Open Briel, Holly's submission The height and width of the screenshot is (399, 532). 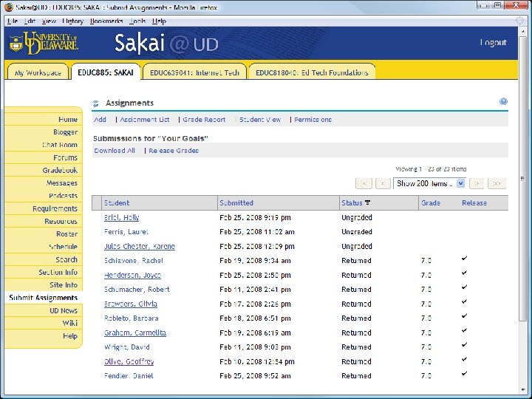click(121, 217)
